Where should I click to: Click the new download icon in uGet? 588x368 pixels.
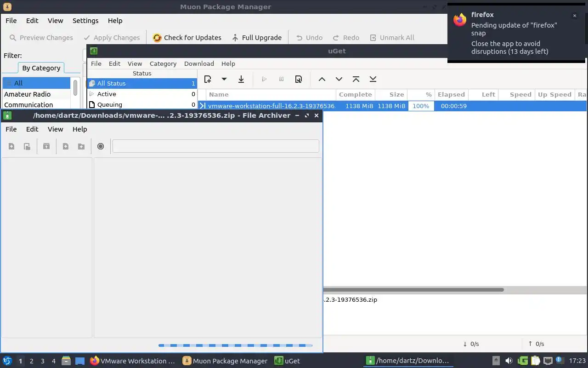pos(208,79)
